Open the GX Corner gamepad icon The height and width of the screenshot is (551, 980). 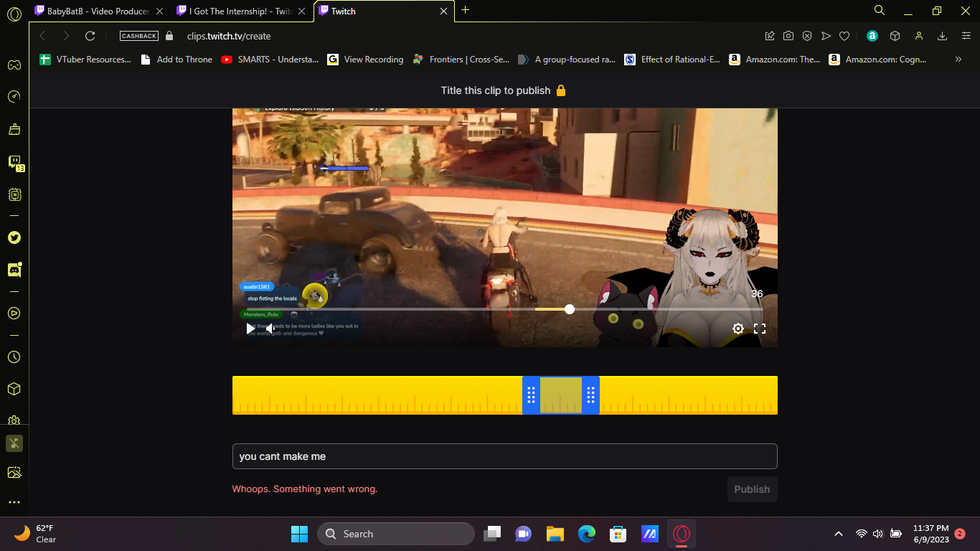coord(14,65)
